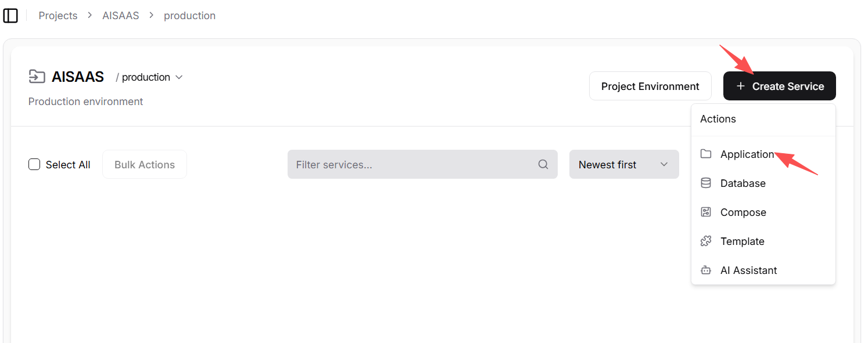Check the Select All checkbox
Viewport: 868px width, 343px height.
click(34, 164)
